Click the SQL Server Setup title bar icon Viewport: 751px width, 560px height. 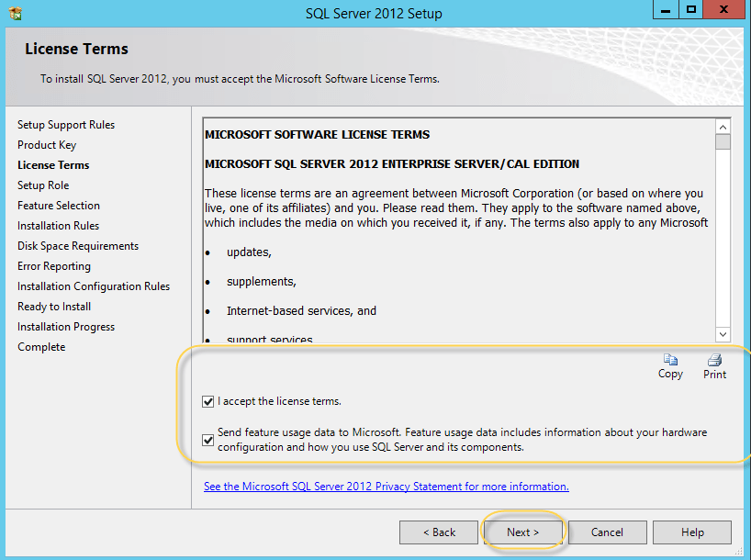[15, 14]
